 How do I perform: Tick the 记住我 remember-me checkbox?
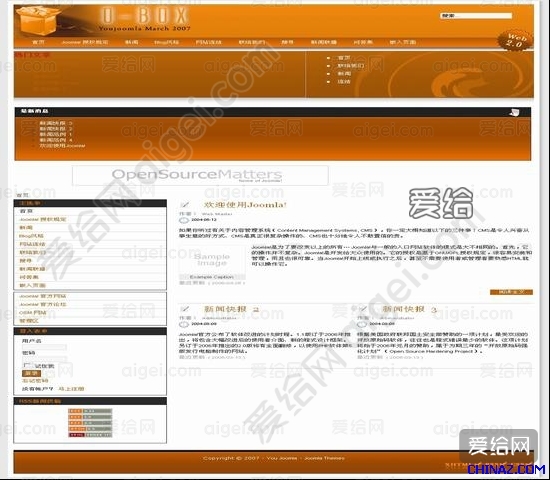[x=27, y=366]
